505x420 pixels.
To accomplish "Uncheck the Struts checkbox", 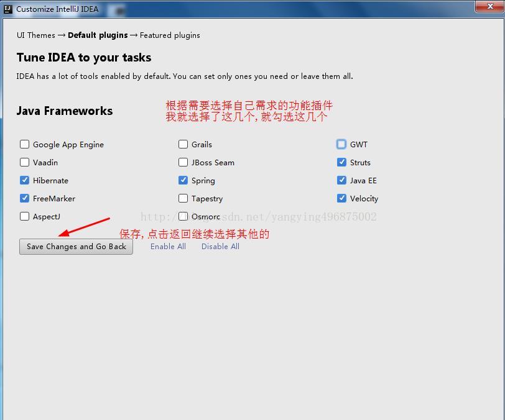I will 341,162.
